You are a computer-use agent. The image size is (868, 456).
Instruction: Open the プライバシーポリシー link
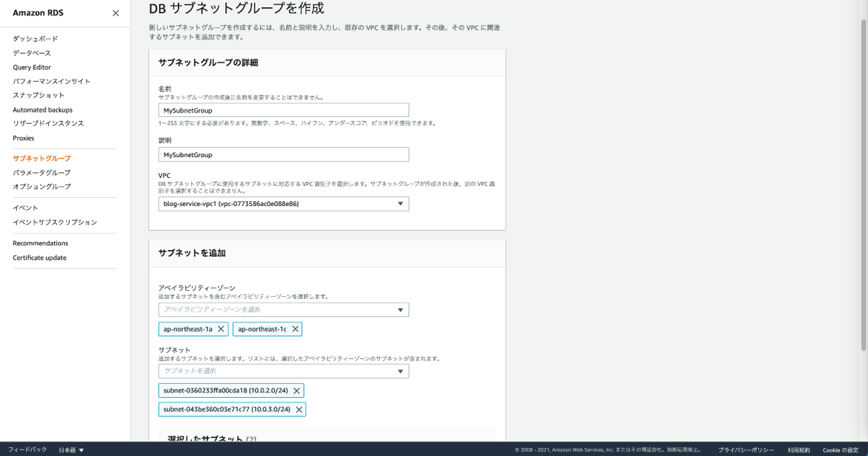click(746, 450)
